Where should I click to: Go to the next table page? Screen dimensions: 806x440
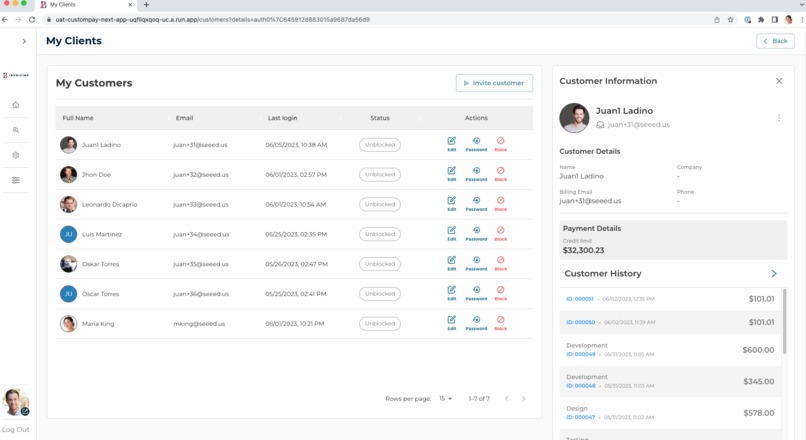click(x=523, y=398)
